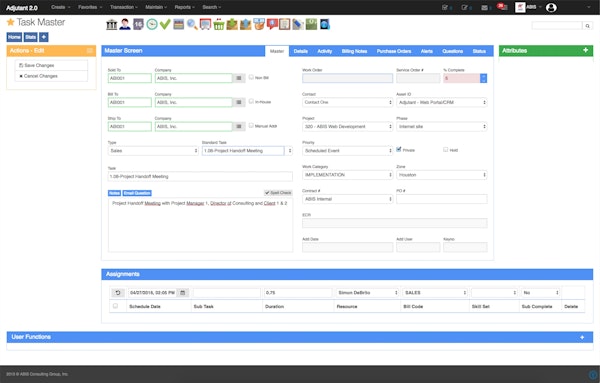The height and width of the screenshot is (383, 600).
Task: Expand User Functions with plus icon
Action: (582, 337)
